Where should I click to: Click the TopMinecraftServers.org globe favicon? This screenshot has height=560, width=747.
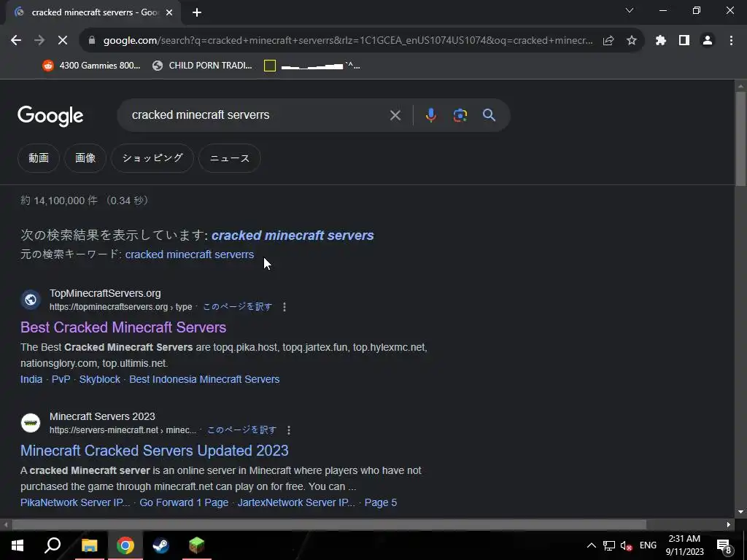click(31, 300)
